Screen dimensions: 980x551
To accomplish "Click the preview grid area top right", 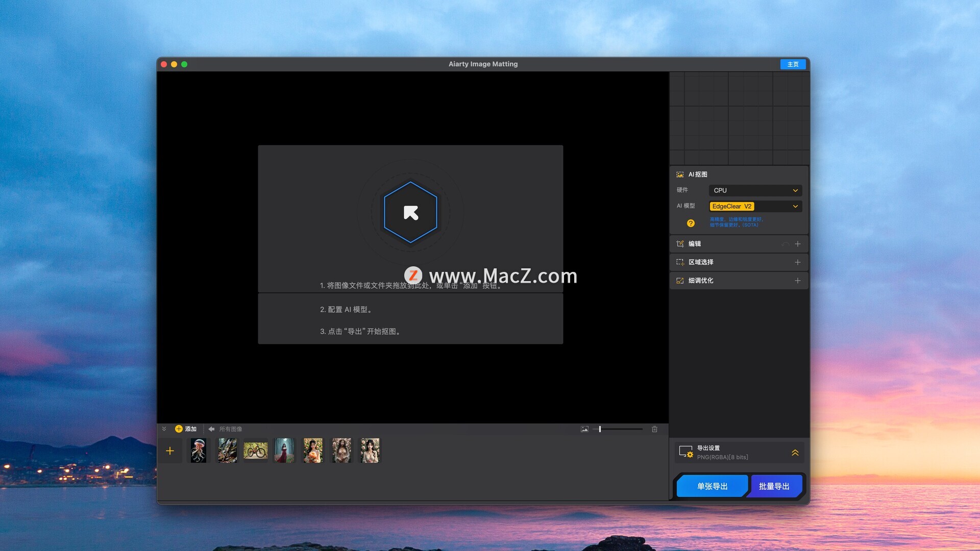I will [x=739, y=118].
